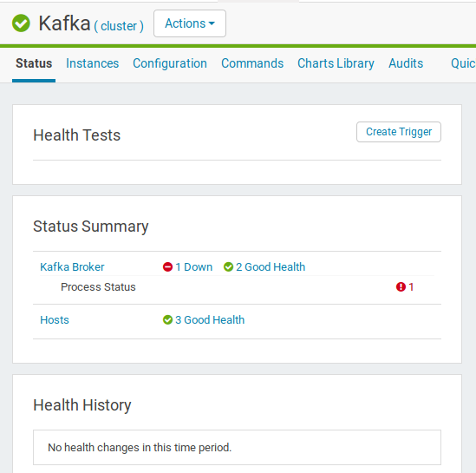Screen dimensions: 476x473
Task: Click the No health changes message
Action: tap(140, 448)
